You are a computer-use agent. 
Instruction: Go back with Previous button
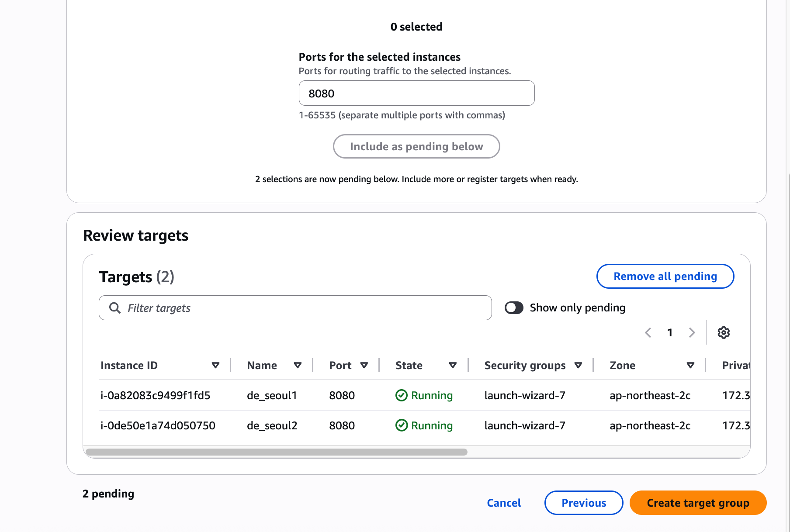(x=584, y=503)
